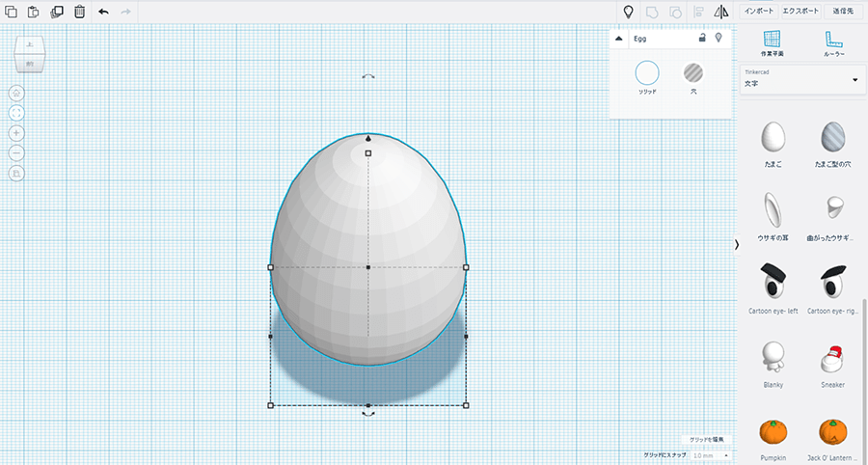868x465 pixels.
Task: Pick the Pumpkin shape
Action: tap(773, 432)
